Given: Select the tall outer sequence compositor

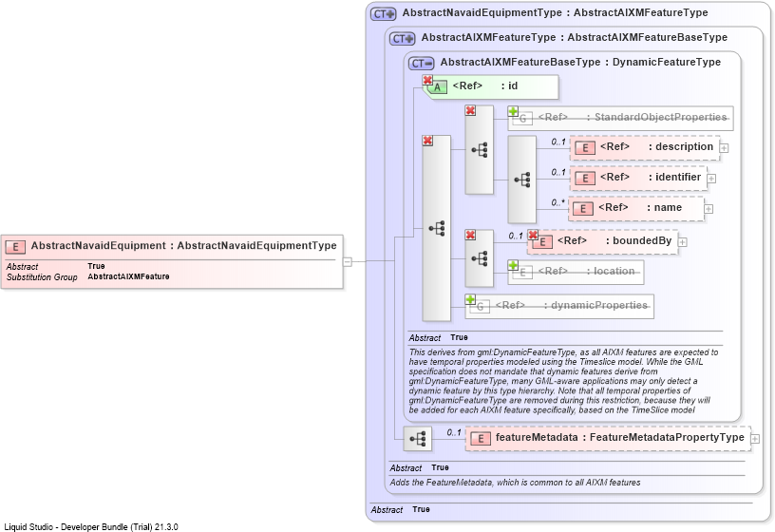Looking at the screenshot, I should click(x=437, y=228).
